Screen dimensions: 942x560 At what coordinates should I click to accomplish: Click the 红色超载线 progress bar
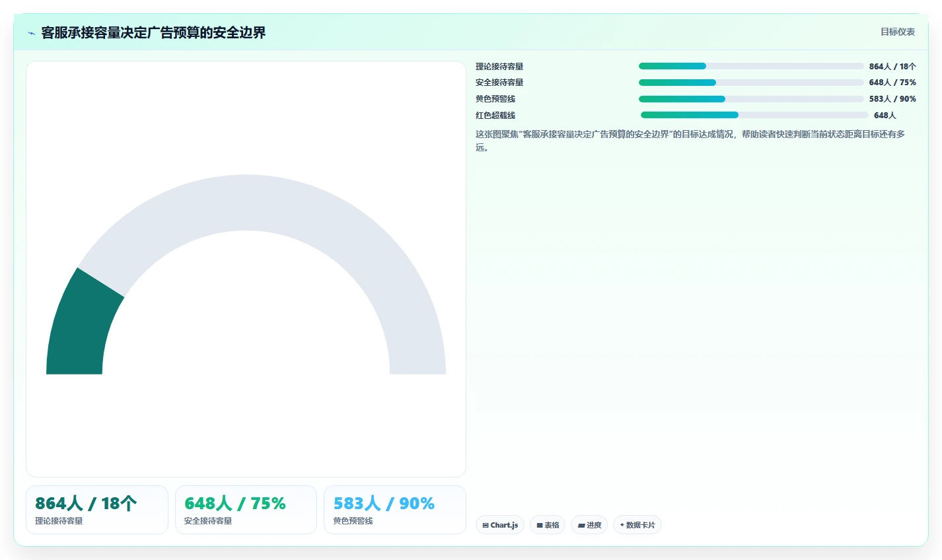[754, 115]
